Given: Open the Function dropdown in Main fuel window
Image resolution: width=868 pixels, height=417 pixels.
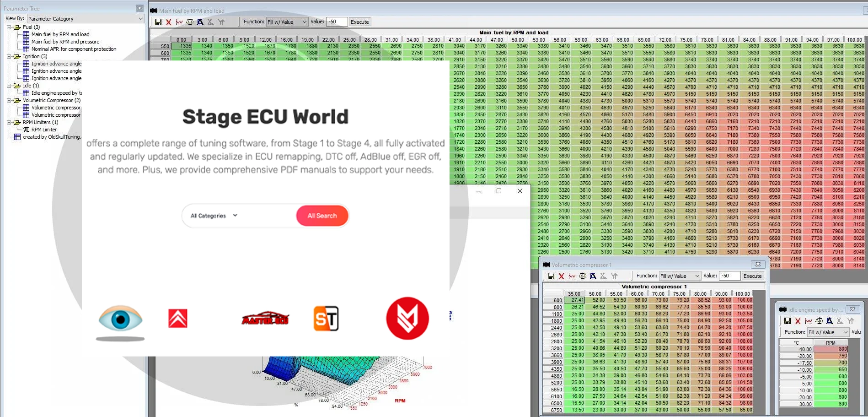Looking at the screenshot, I should [287, 22].
